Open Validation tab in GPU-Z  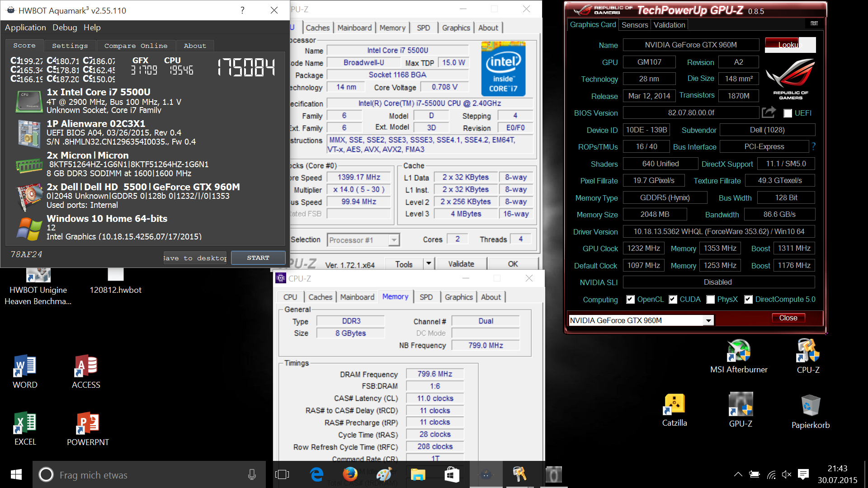pyautogui.click(x=669, y=25)
